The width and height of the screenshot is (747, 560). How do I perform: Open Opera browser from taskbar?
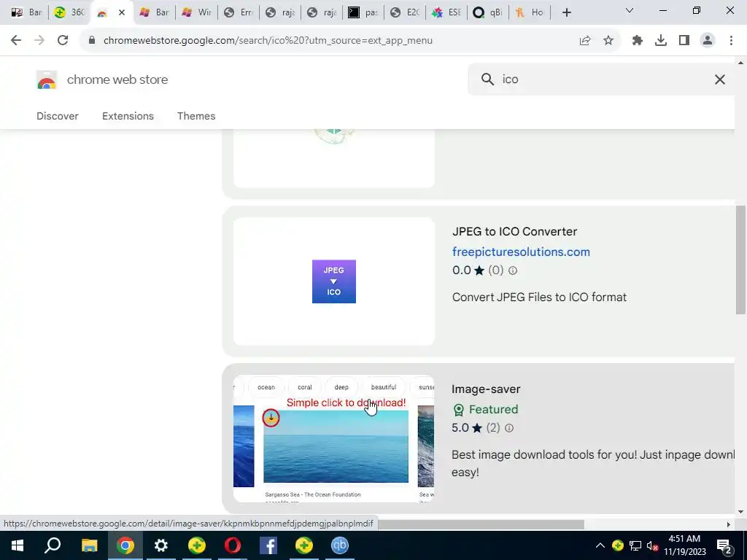(233, 545)
